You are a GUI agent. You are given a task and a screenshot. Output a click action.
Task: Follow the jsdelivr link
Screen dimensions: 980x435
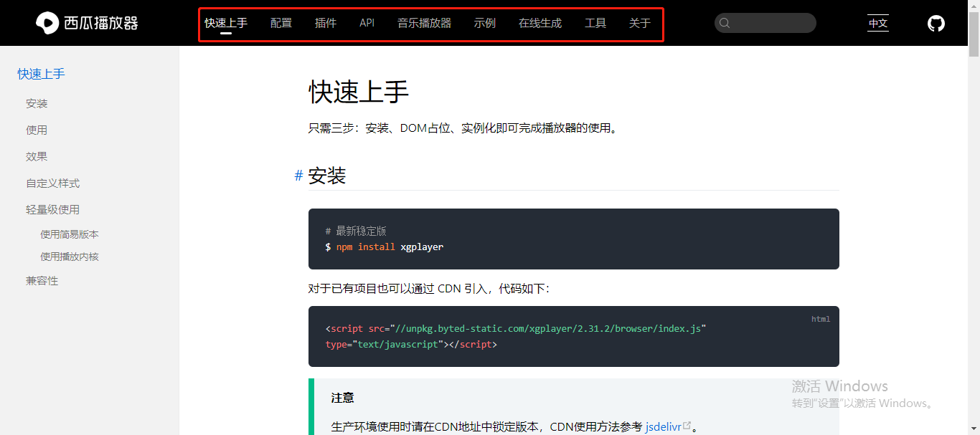664,426
